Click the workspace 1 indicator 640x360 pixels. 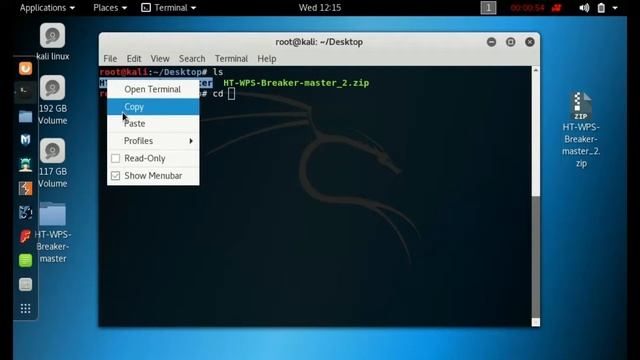488,8
